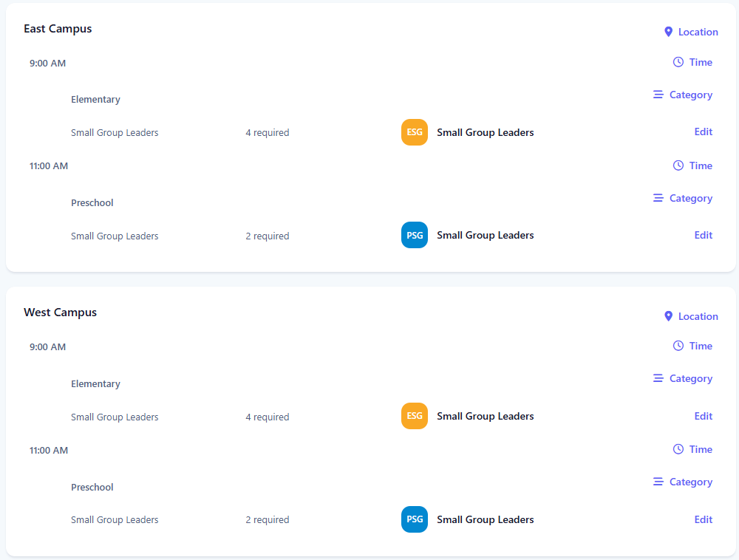This screenshot has height=560, width=739.
Task: Click the Preschool label under East Campus
Action: [x=92, y=203]
